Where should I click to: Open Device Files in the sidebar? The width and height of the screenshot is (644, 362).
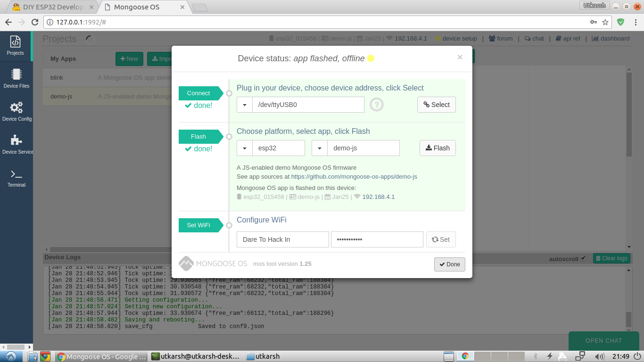pos(17,78)
